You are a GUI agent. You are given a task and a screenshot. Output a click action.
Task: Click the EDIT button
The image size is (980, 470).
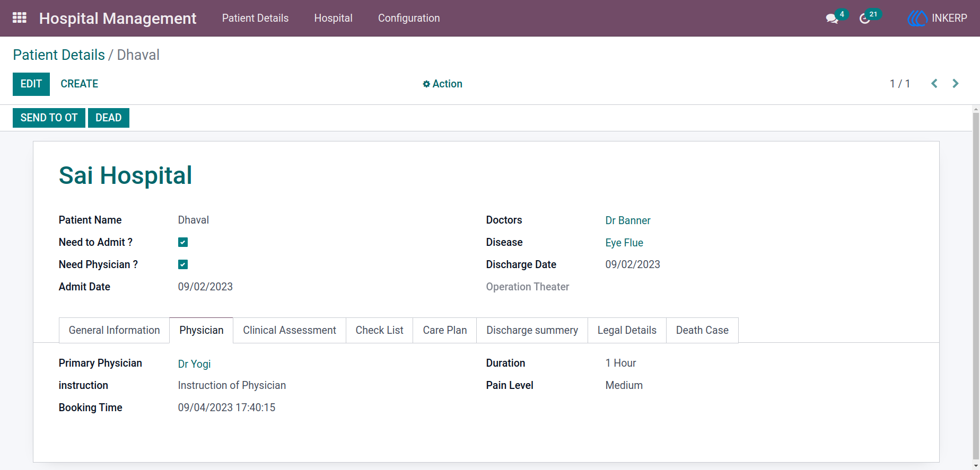31,84
